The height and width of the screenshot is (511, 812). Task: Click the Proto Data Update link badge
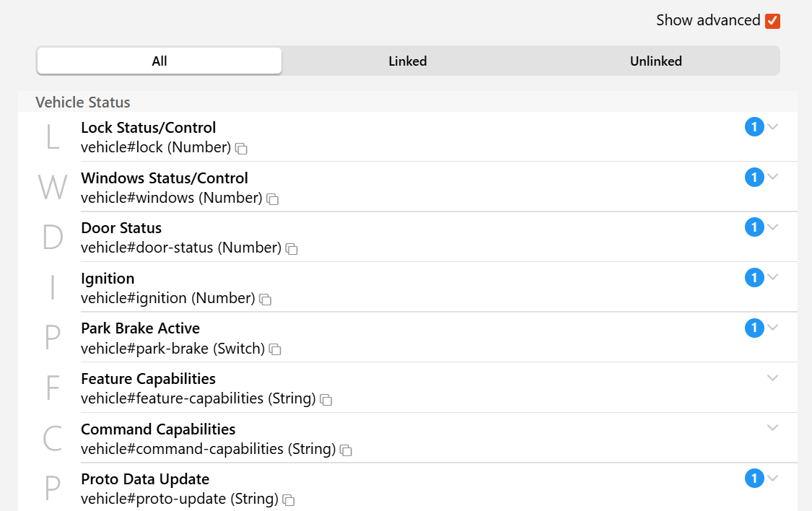click(x=754, y=479)
